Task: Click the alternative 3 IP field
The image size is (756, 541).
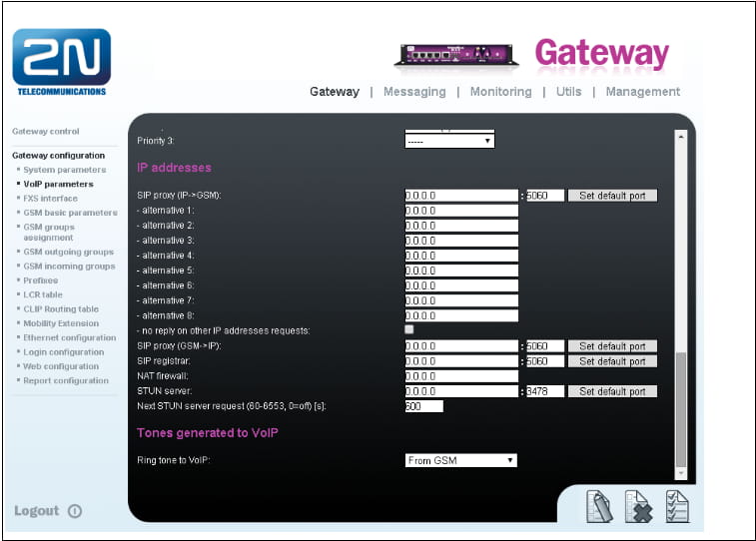Action: coord(461,241)
